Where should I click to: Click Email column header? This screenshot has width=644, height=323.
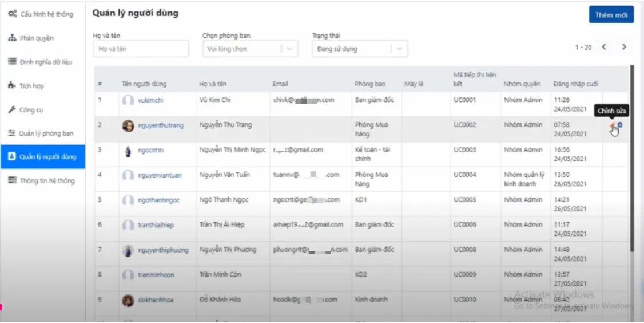[x=280, y=84]
